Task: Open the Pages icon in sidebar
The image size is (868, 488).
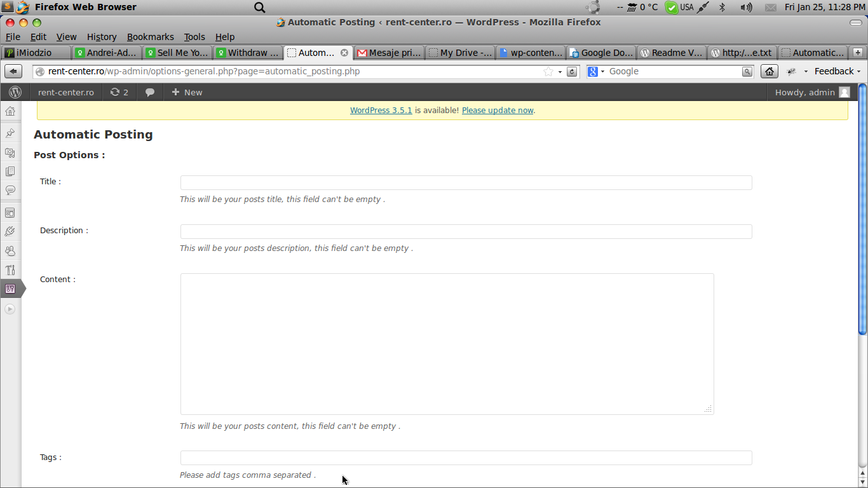Action: pyautogui.click(x=10, y=172)
